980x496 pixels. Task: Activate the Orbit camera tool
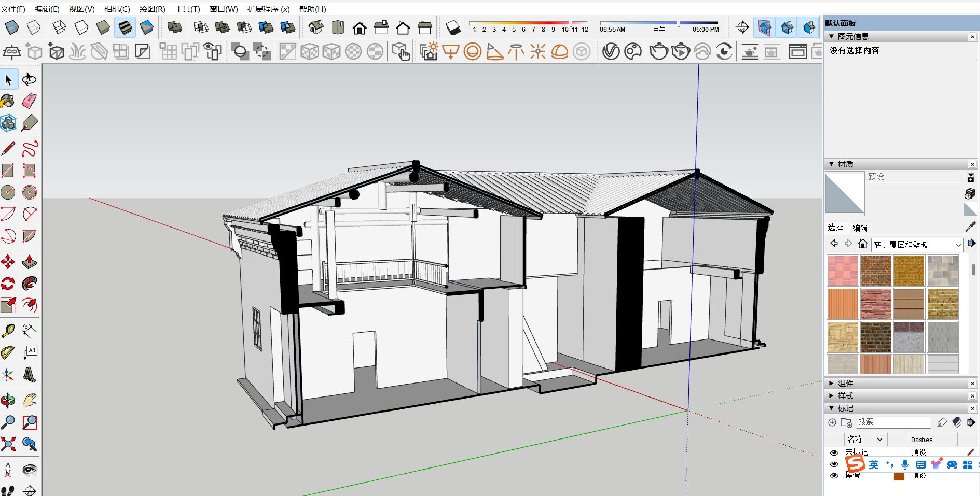click(x=8, y=400)
